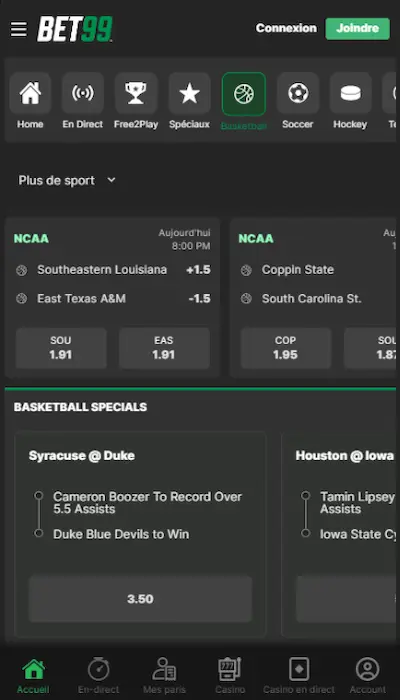The height and width of the screenshot is (700, 400).
Task: Open Casino slot machine icon in bottom bar
Action: [x=230, y=669]
